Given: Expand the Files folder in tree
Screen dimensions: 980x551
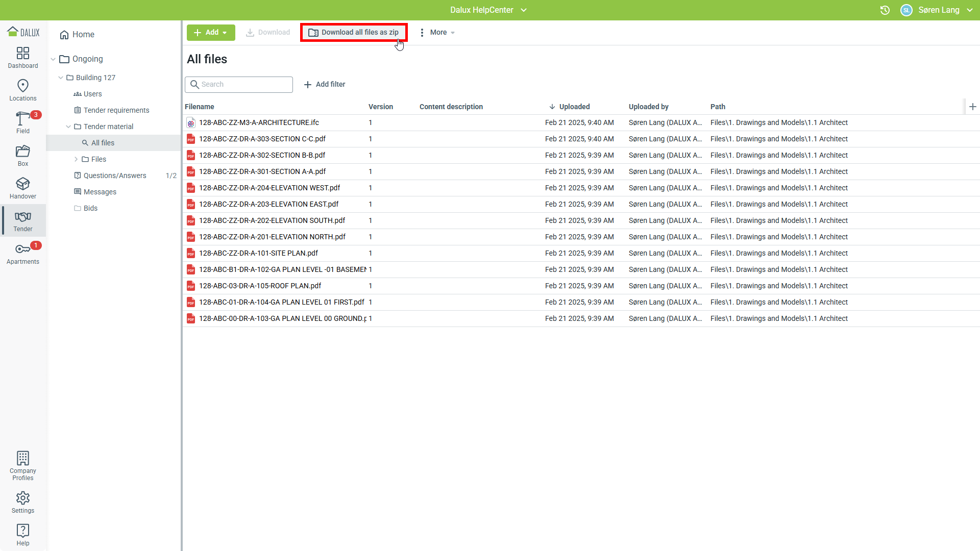Looking at the screenshot, I should (x=76, y=159).
